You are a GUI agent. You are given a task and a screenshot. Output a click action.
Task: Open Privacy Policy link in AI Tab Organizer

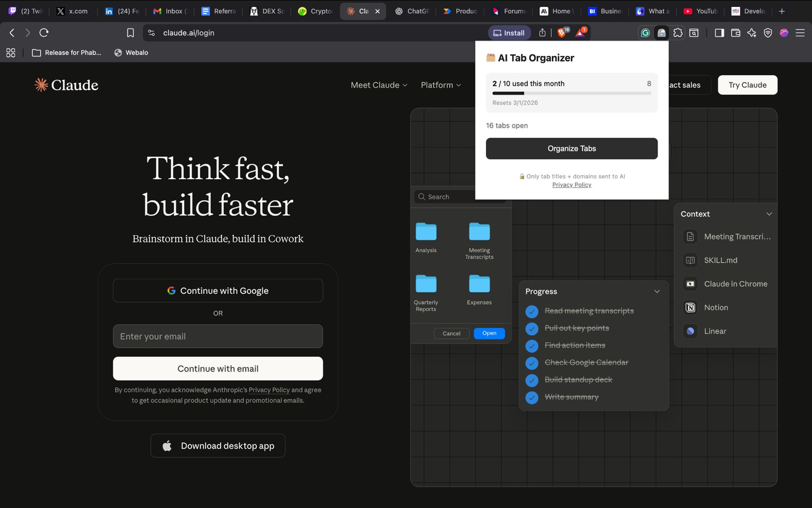point(572,185)
